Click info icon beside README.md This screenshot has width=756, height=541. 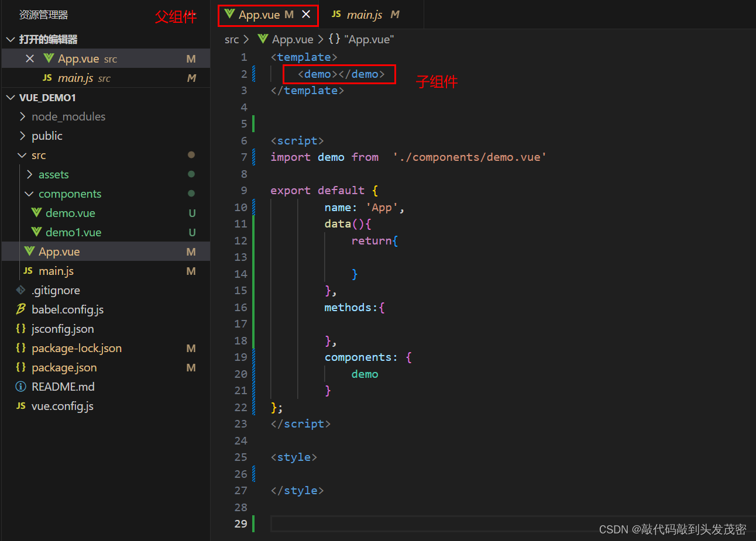tap(21, 387)
